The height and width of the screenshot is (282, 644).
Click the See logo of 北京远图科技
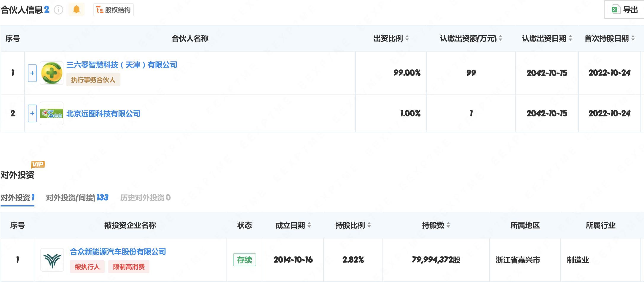click(x=52, y=113)
